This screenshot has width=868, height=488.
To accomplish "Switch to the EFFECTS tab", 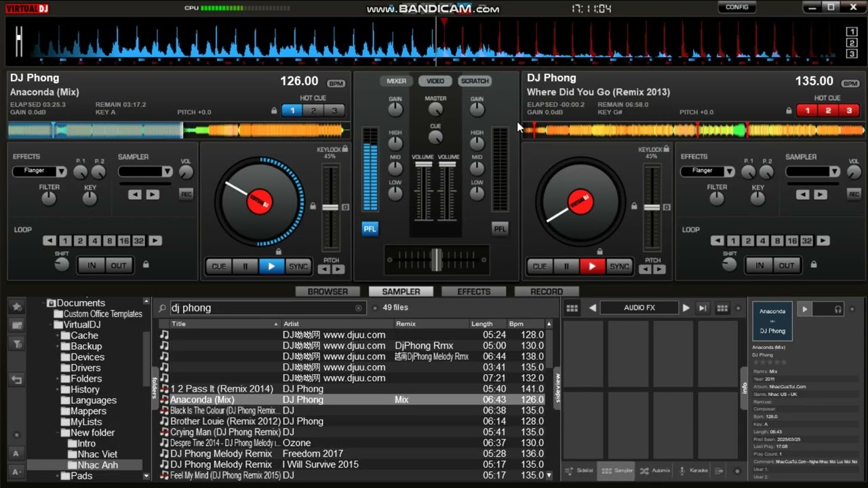I will pos(474,291).
